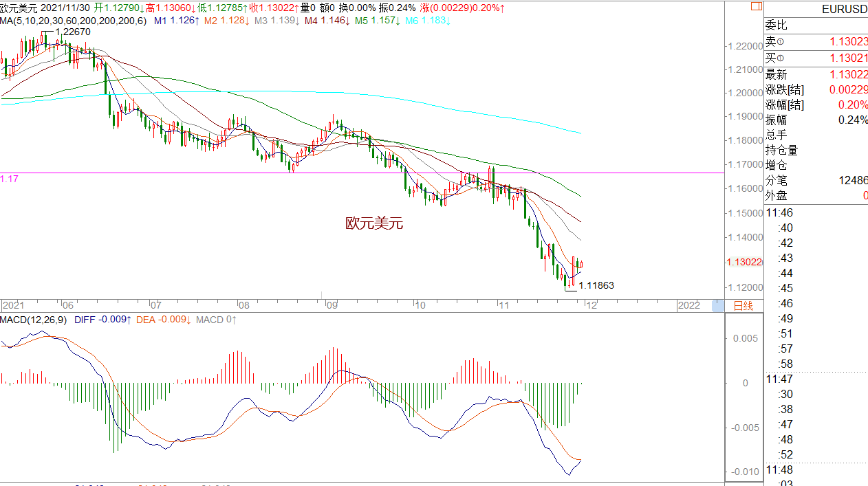Viewport: 868px width, 486px height.
Task: Click the M6 1.183 moving average legend
Action: [427, 21]
